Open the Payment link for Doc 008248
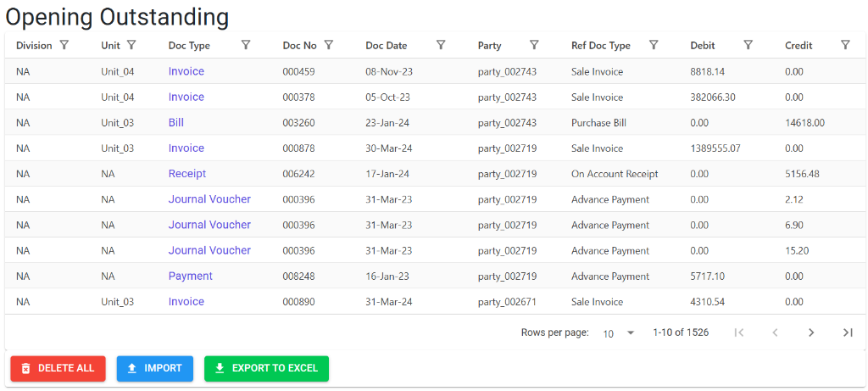The height and width of the screenshot is (391, 868). pyautogui.click(x=191, y=276)
